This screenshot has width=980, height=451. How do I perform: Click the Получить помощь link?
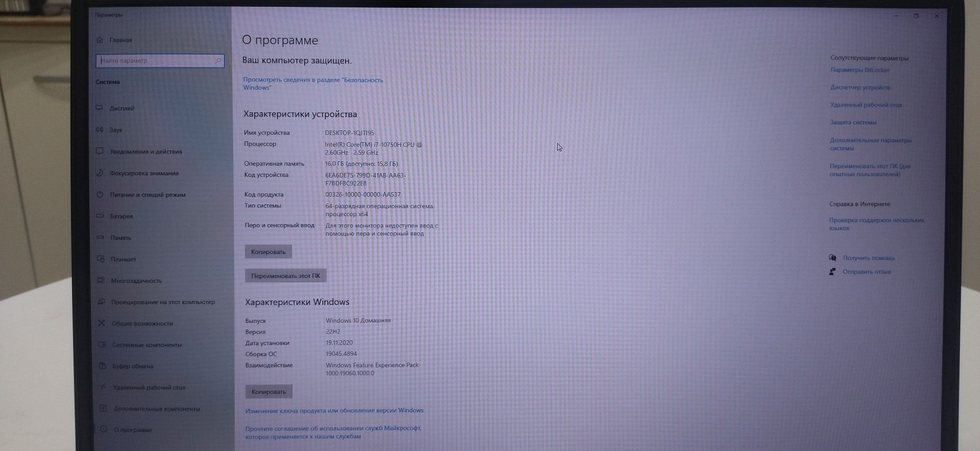869,258
